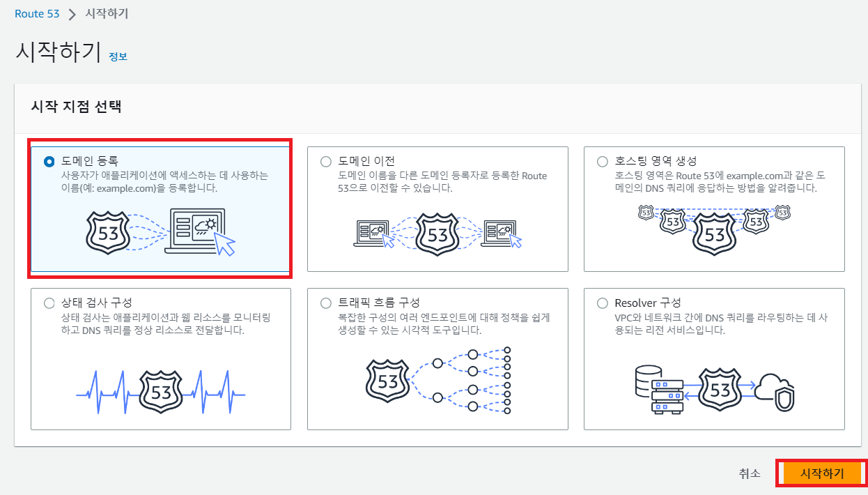Click the 상태 검사 구성 card title
The width and height of the screenshot is (868, 495).
pos(97,303)
